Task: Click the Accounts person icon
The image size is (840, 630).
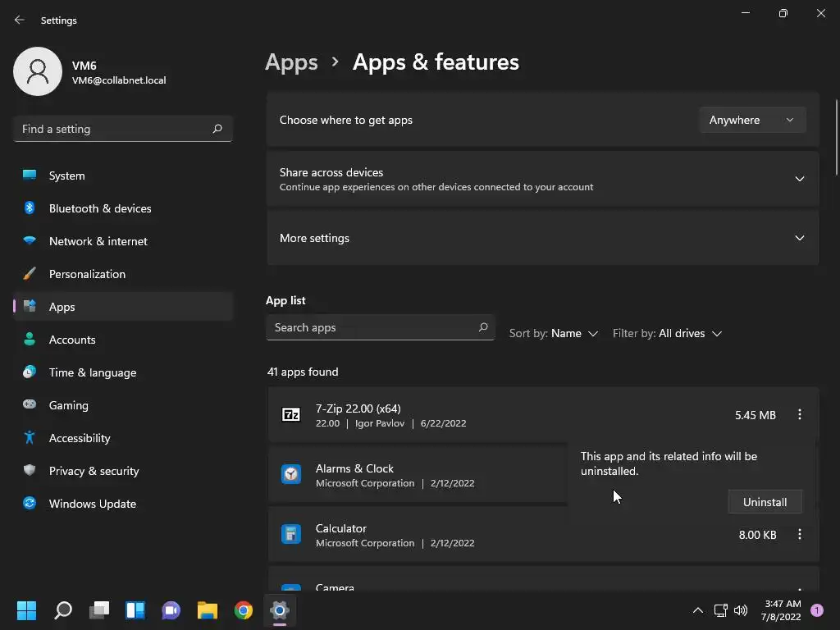Action: pos(30,339)
